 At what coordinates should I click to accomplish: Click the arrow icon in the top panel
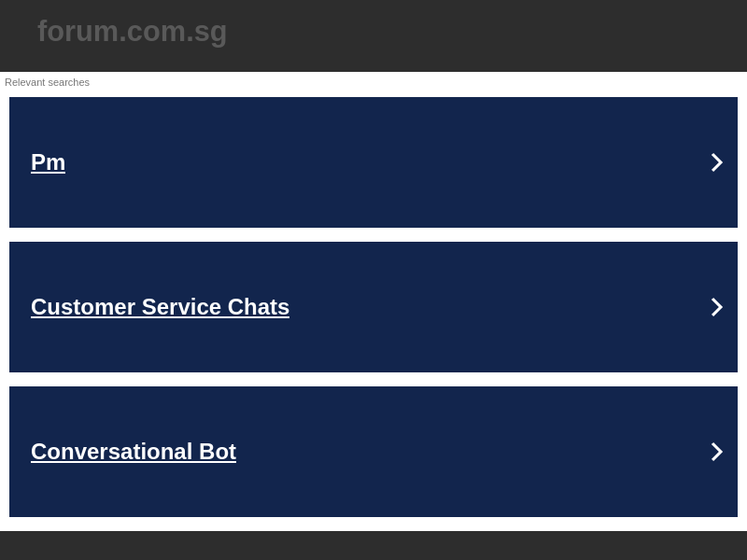[x=717, y=161]
